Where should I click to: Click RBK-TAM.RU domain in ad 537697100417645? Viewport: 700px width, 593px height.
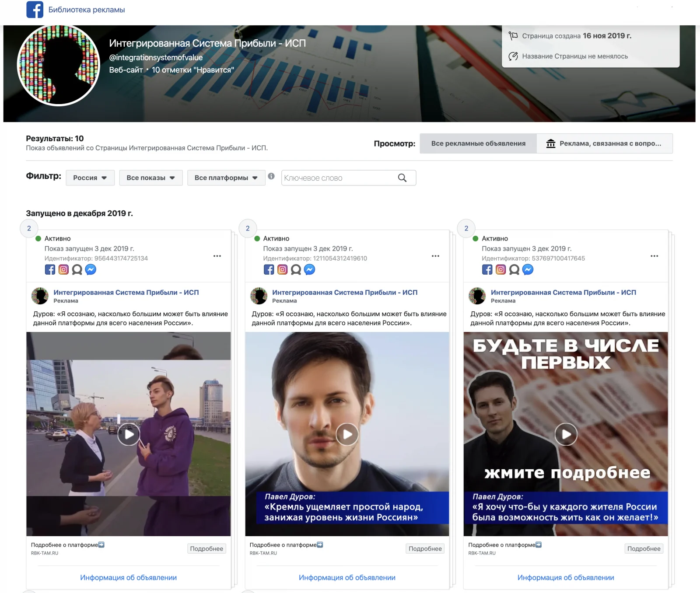pyautogui.click(x=482, y=553)
